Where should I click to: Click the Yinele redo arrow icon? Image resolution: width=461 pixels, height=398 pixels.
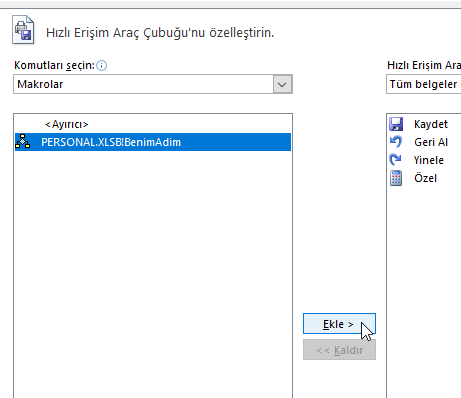click(x=396, y=160)
